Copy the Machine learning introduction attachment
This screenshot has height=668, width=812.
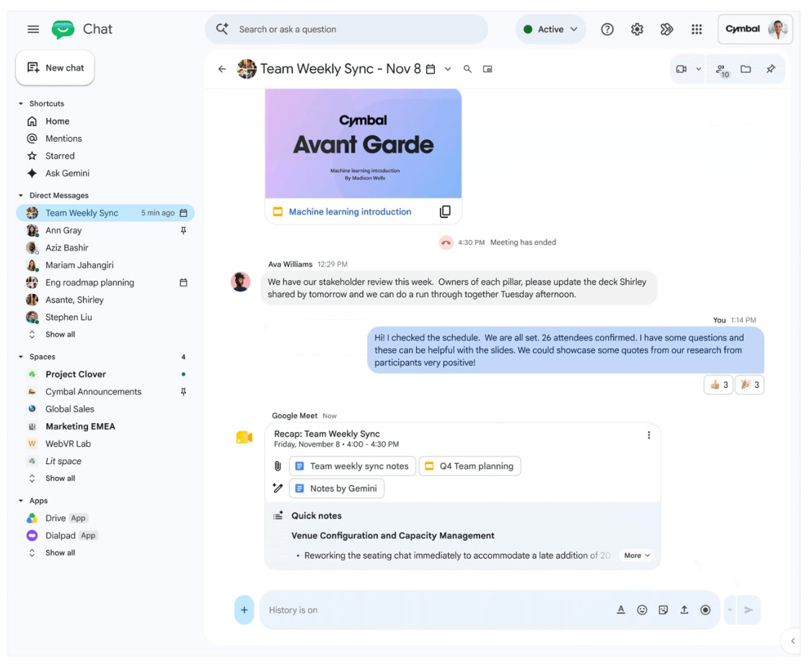click(x=445, y=212)
